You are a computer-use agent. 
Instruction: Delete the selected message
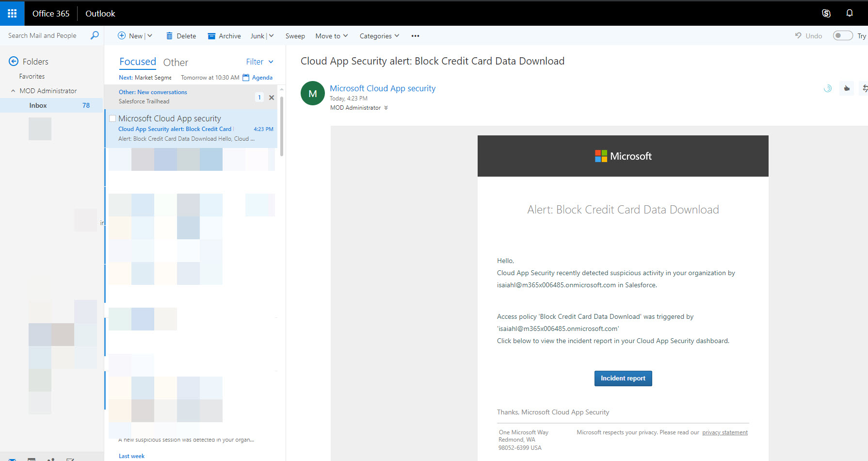181,36
